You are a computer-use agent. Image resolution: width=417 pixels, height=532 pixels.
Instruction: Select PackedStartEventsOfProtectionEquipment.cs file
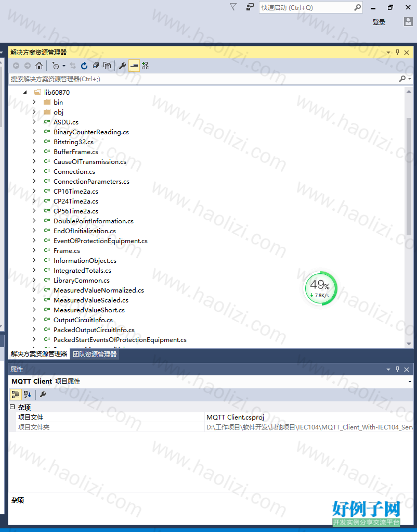[x=120, y=339]
